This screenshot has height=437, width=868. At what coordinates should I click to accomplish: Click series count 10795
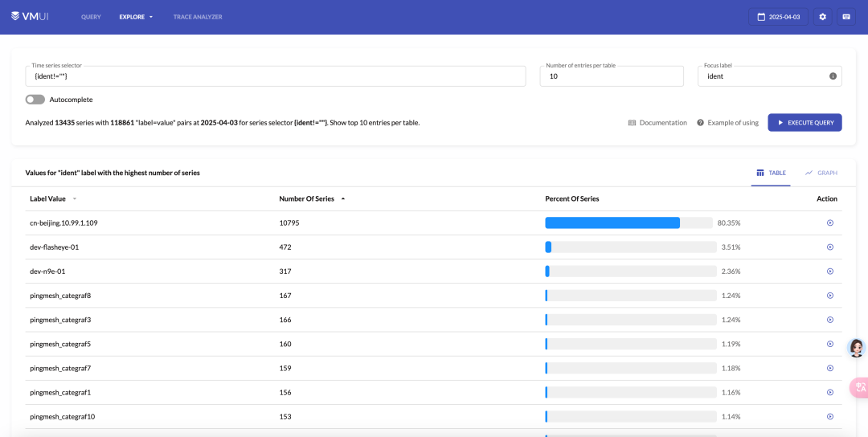289,223
